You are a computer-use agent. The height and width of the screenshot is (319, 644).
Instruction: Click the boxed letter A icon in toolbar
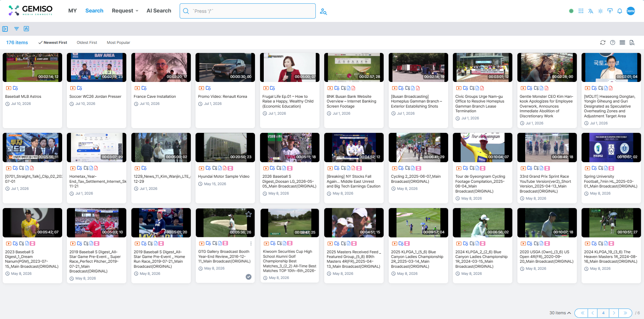click(26, 29)
